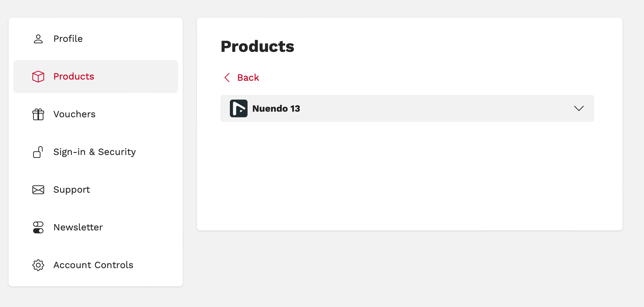
Task: Open Account Controls page
Action: click(93, 265)
